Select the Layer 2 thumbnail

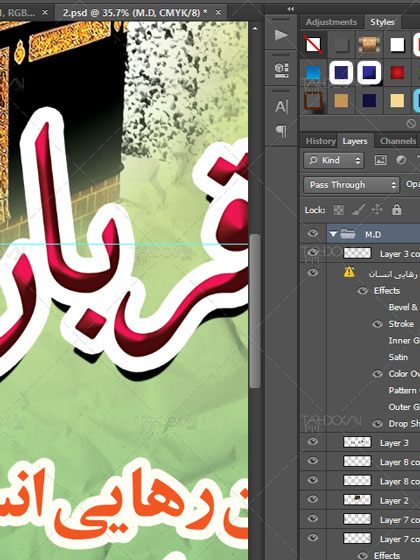pyautogui.click(x=357, y=500)
